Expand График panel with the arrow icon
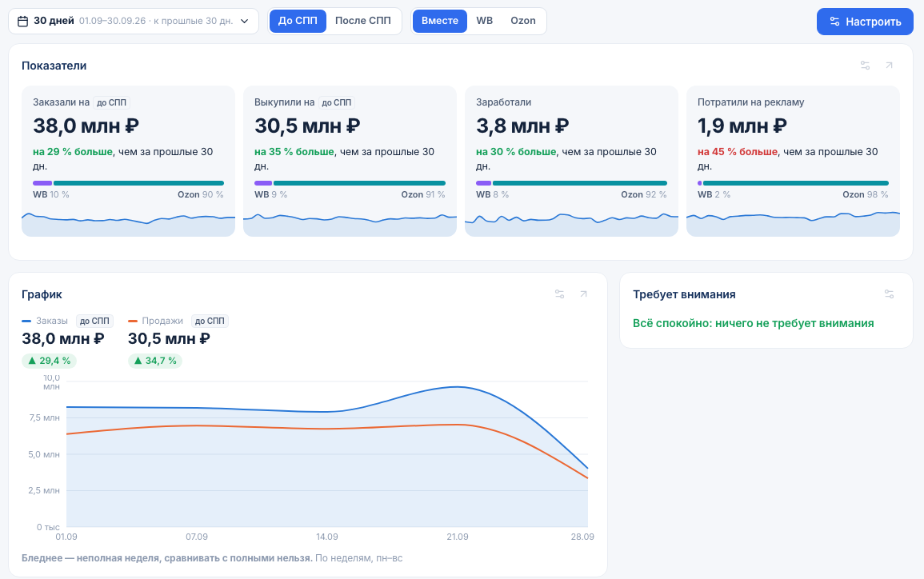The width and height of the screenshot is (924, 579). pos(583,294)
